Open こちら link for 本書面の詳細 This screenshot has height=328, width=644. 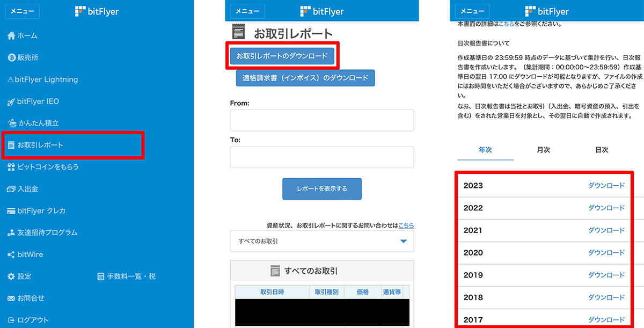click(x=507, y=25)
